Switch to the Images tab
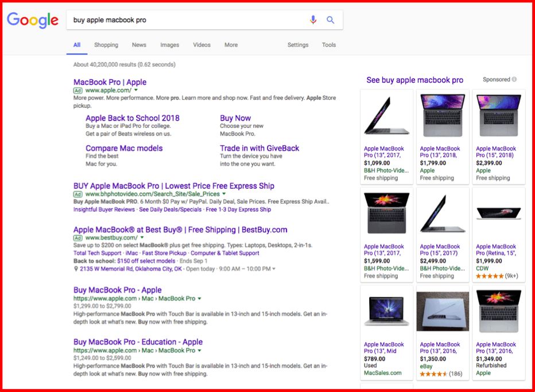This screenshot has height=392, width=535. tap(169, 45)
